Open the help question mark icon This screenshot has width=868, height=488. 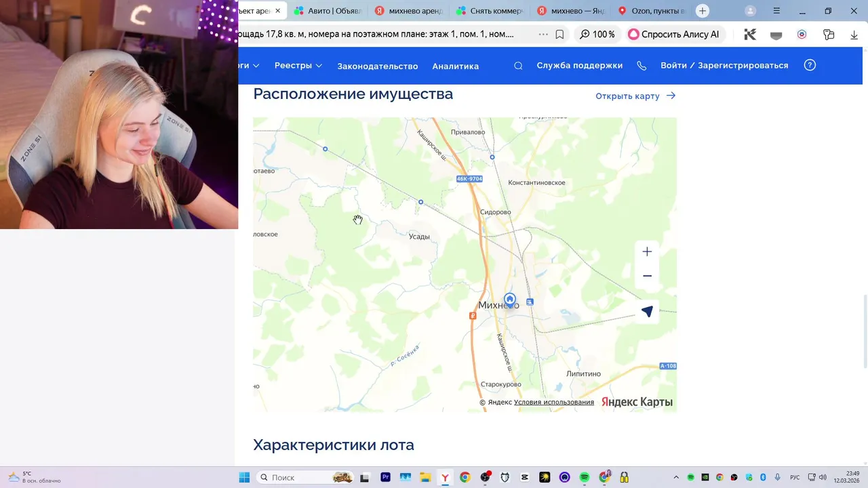pos(810,65)
